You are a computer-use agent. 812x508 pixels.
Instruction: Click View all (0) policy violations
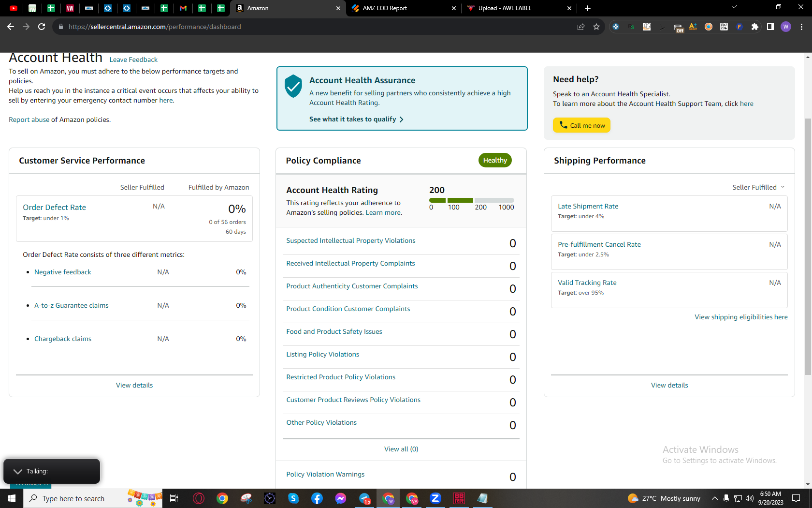tap(401, 449)
